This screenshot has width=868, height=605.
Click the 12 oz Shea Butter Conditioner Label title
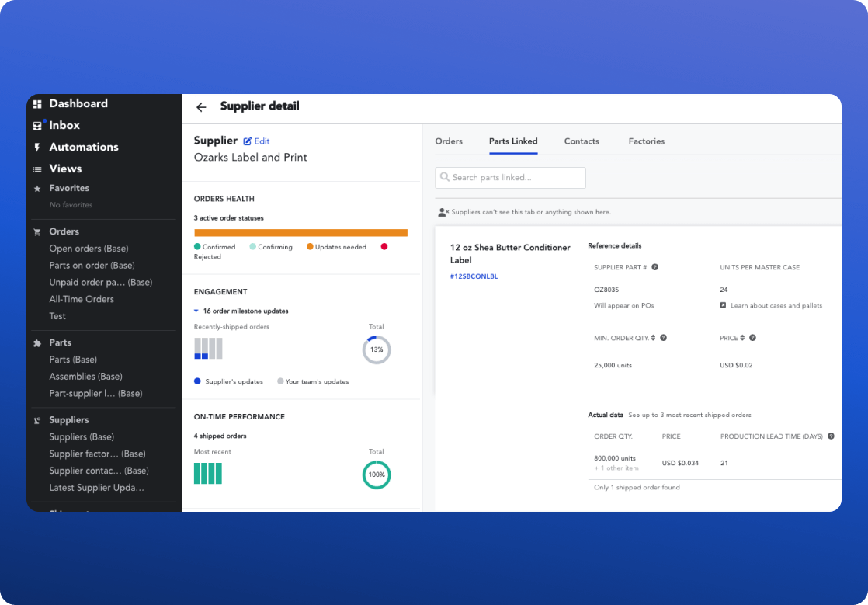510,253
